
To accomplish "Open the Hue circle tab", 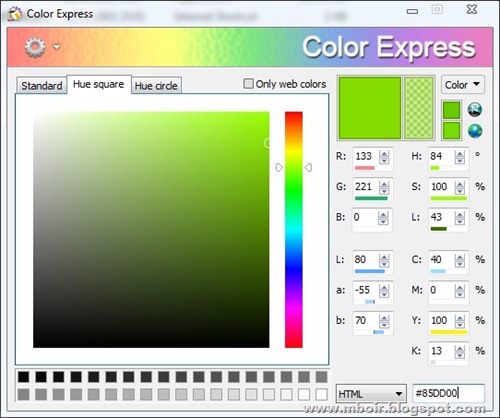I will point(156,86).
